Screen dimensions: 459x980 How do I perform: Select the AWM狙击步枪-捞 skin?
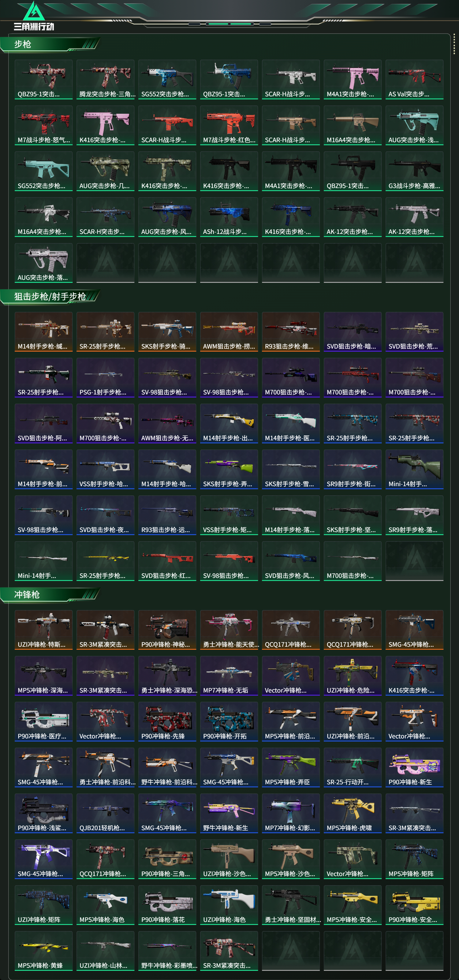pos(229,332)
